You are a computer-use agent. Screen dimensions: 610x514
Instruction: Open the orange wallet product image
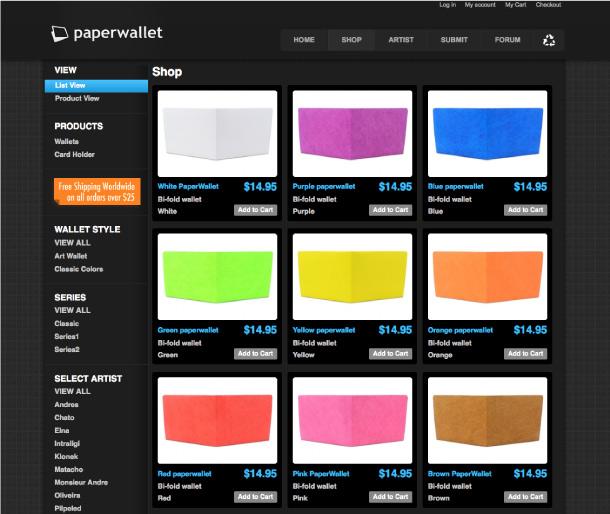click(x=487, y=277)
